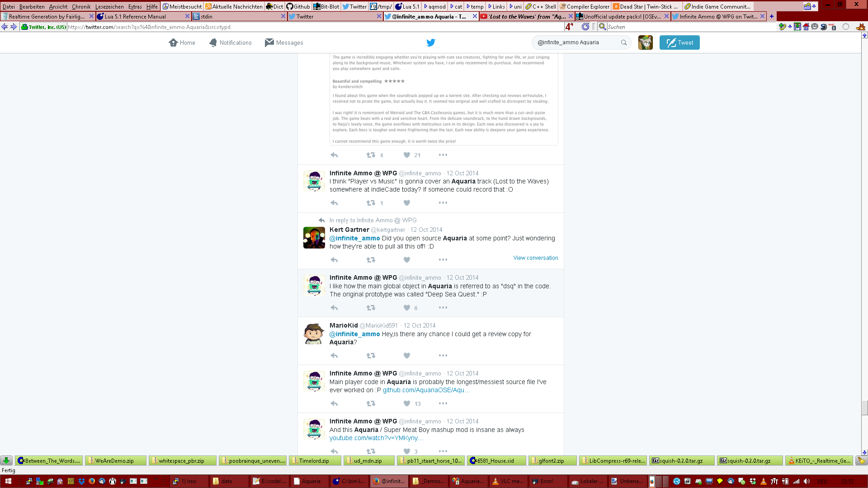Retweet the Player vs Music tweet
This screenshot has height=488, width=868.
coord(371,203)
